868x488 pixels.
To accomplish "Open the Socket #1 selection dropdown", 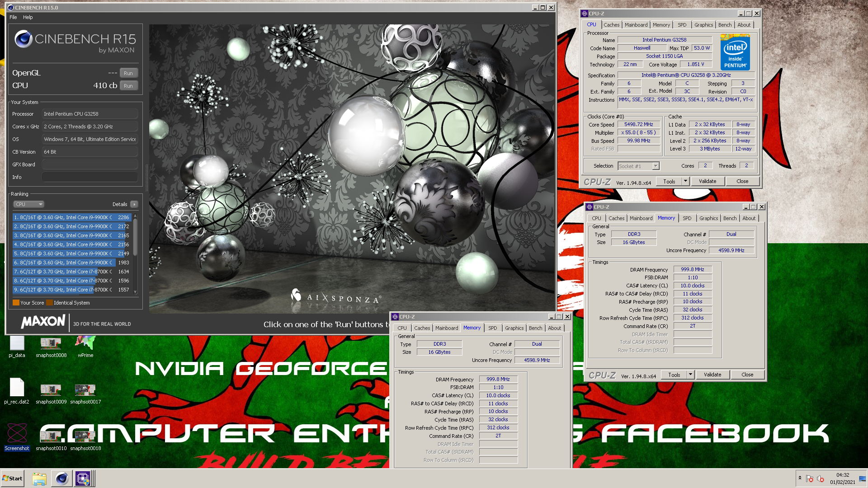I will [x=638, y=166].
